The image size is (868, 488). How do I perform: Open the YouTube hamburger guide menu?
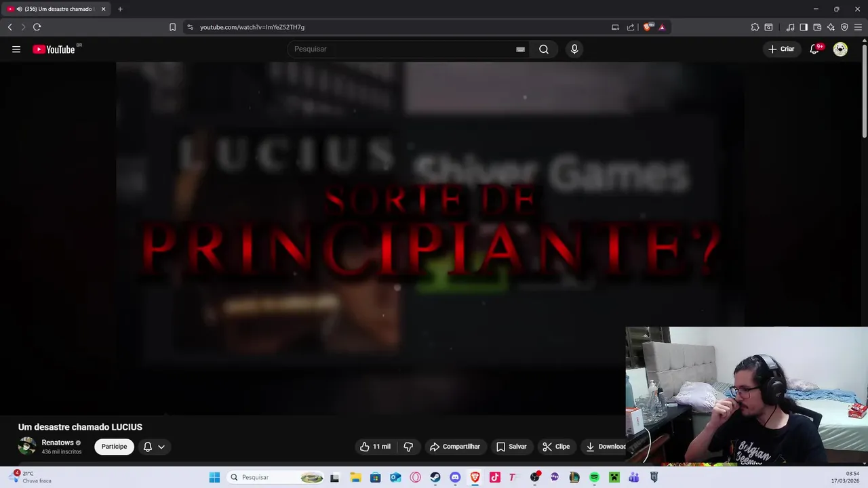pos(16,49)
